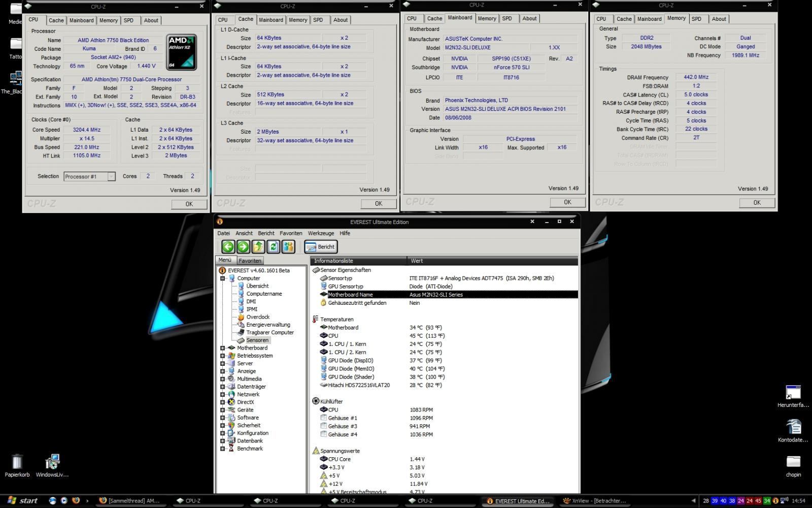
Task: Select Sensoren tree item
Action: (x=257, y=340)
